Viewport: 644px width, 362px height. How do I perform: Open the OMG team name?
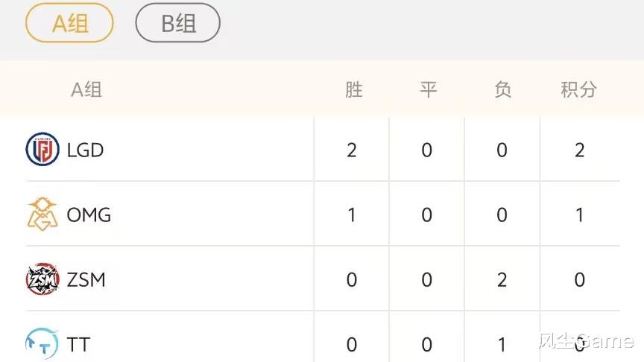click(89, 215)
